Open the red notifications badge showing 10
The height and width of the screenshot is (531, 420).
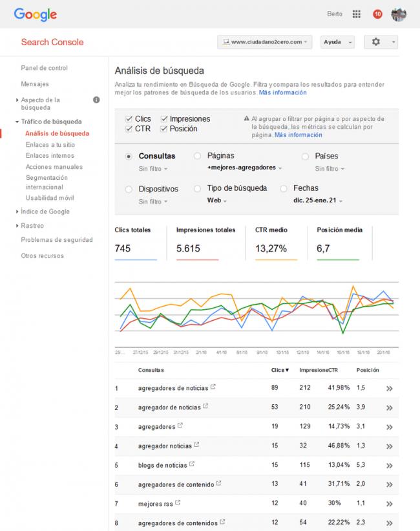point(377,14)
